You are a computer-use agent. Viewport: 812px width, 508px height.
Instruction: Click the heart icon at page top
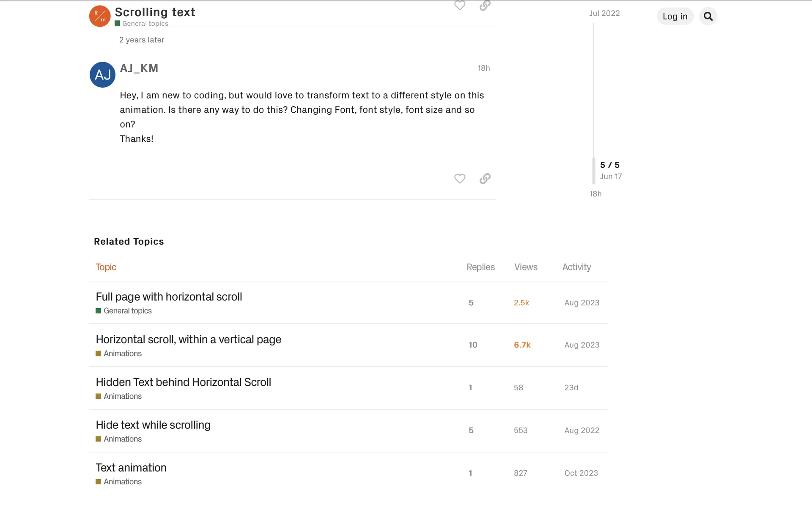pos(460,5)
